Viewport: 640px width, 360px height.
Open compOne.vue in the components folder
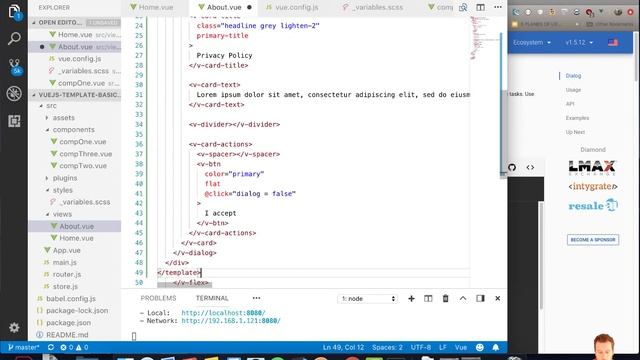click(x=82, y=142)
